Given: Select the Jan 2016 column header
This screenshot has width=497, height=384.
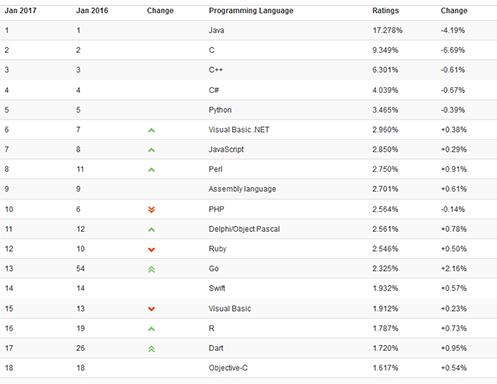Looking at the screenshot, I should pos(92,11).
